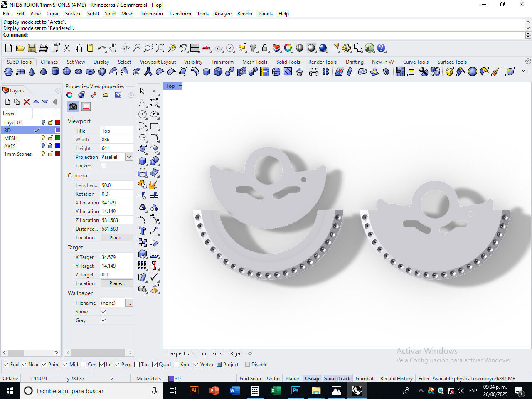Open the Projection dropdown showing Parallel
This screenshot has width=532, height=399.
(x=129, y=157)
